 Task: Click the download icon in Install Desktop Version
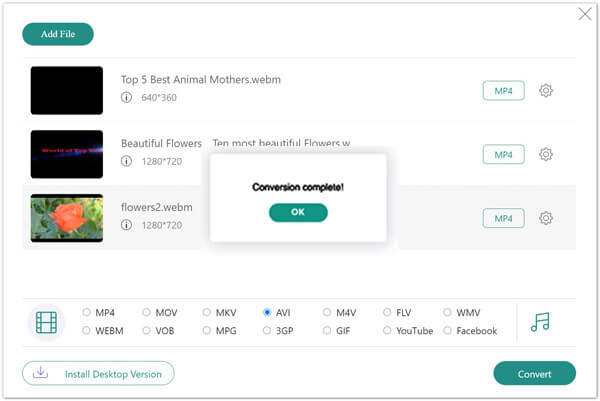tap(40, 372)
